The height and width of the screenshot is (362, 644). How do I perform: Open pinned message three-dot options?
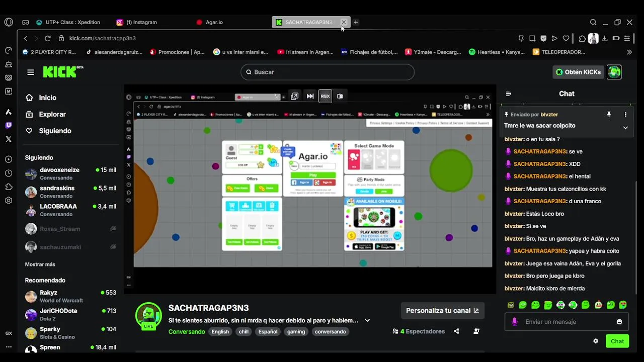pos(625,115)
